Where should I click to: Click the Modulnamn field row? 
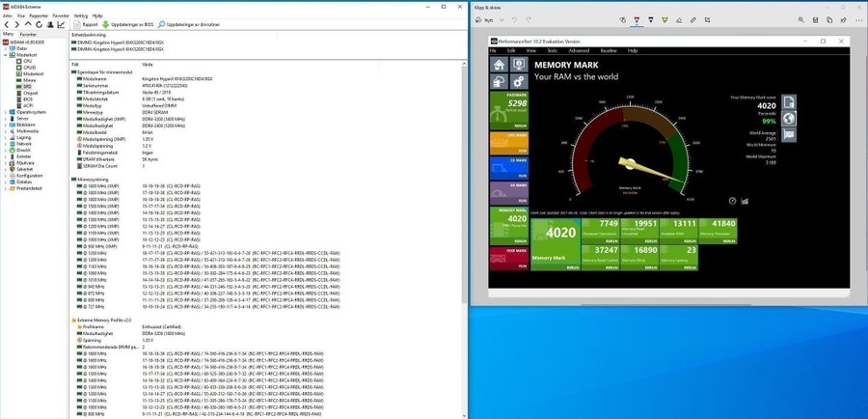point(145,79)
